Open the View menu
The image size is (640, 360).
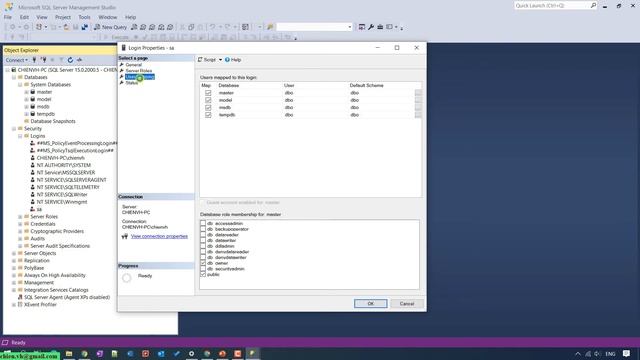(x=42, y=17)
